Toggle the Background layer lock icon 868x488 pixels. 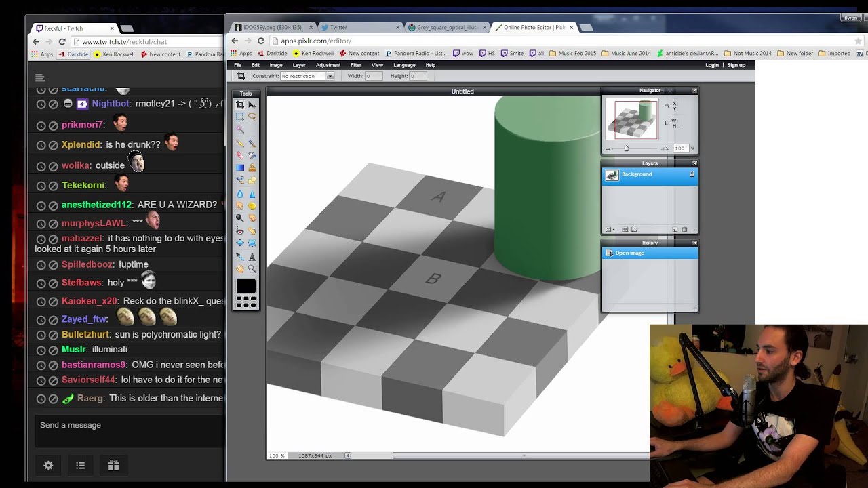692,174
